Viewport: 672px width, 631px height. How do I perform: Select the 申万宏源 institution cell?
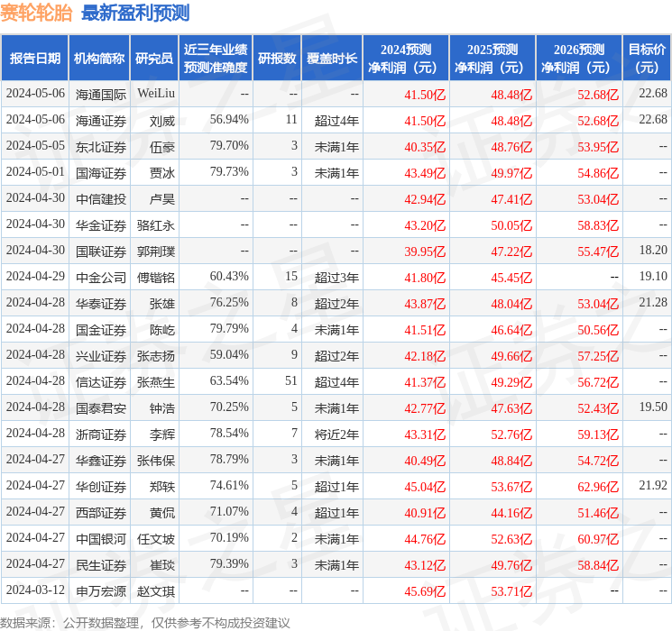click(101, 591)
